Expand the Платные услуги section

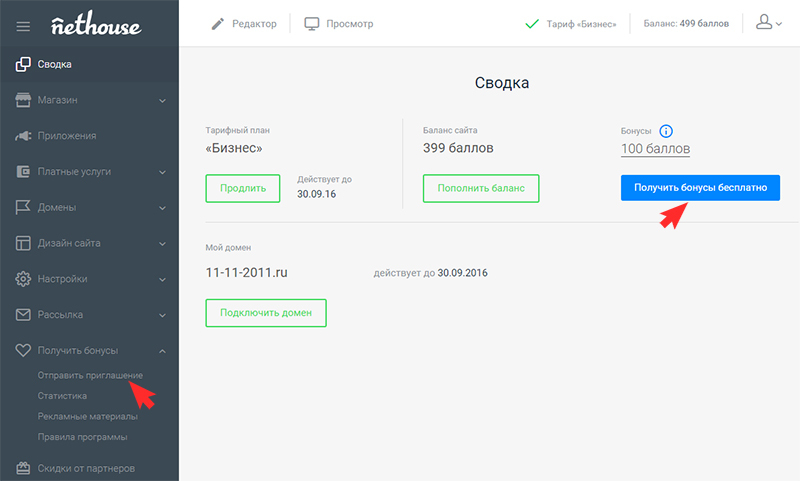point(162,172)
